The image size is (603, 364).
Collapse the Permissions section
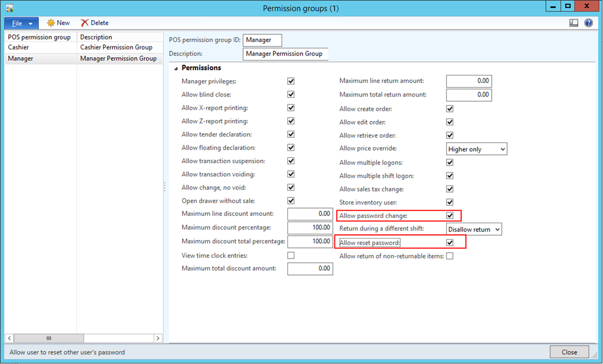[x=176, y=68]
